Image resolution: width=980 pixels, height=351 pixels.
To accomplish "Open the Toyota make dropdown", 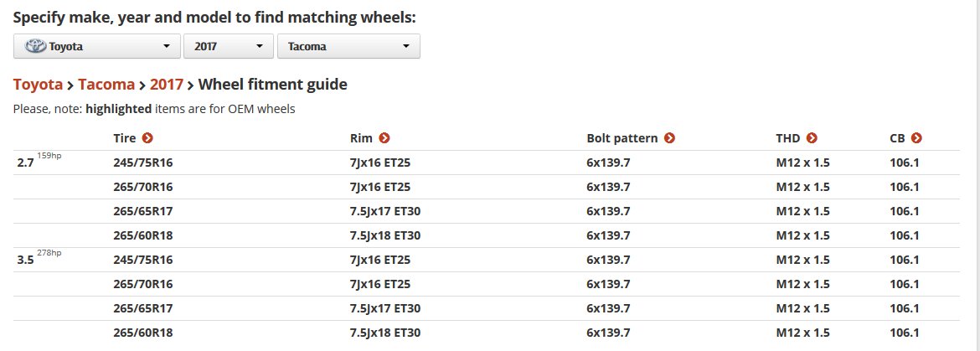I will (x=97, y=46).
